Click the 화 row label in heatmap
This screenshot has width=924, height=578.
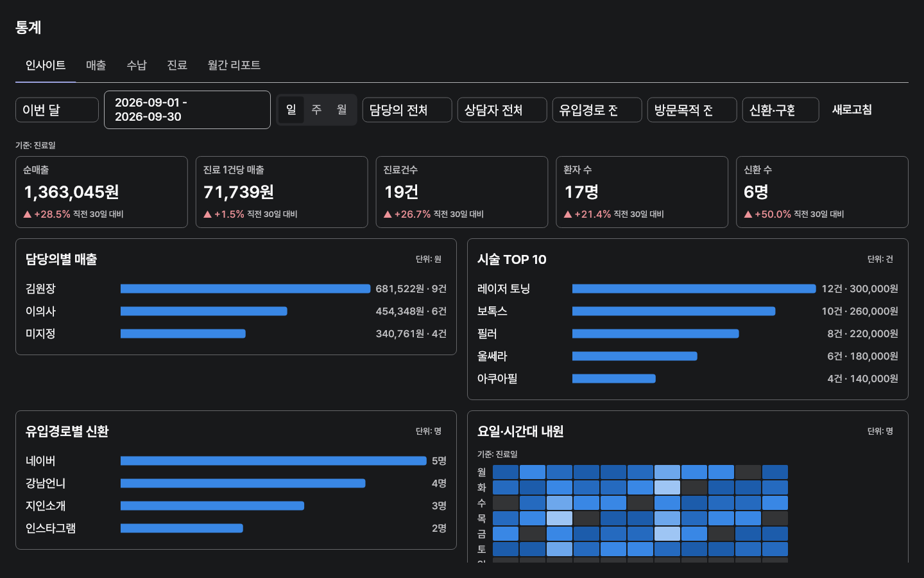[x=482, y=488]
